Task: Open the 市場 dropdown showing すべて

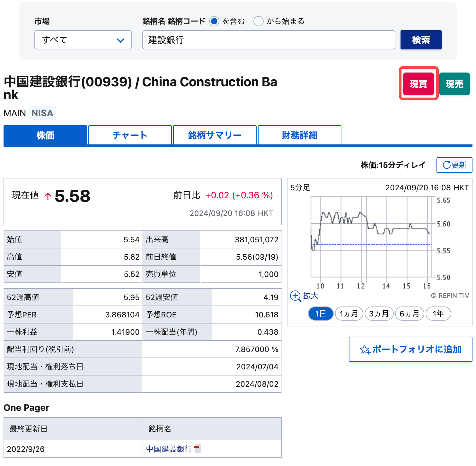Action: (x=83, y=40)
